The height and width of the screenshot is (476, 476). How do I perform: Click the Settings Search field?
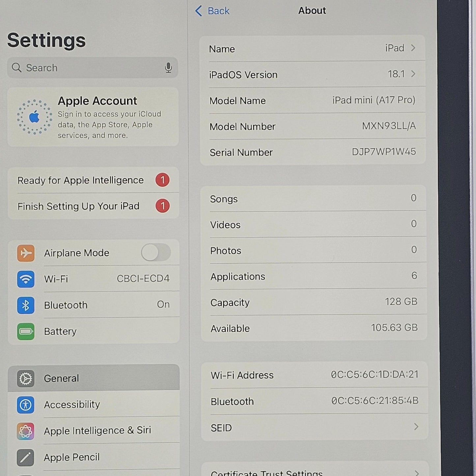click(x=93, y=68)
